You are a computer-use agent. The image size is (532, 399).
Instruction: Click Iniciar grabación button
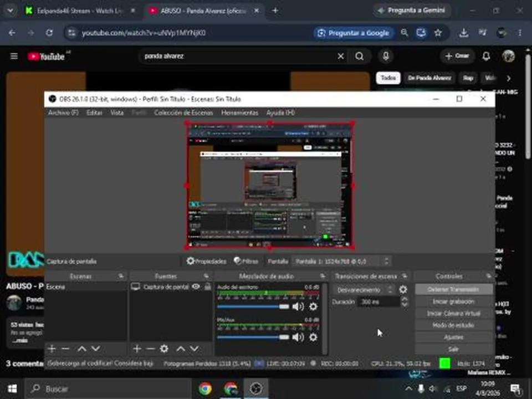point(454,301)
